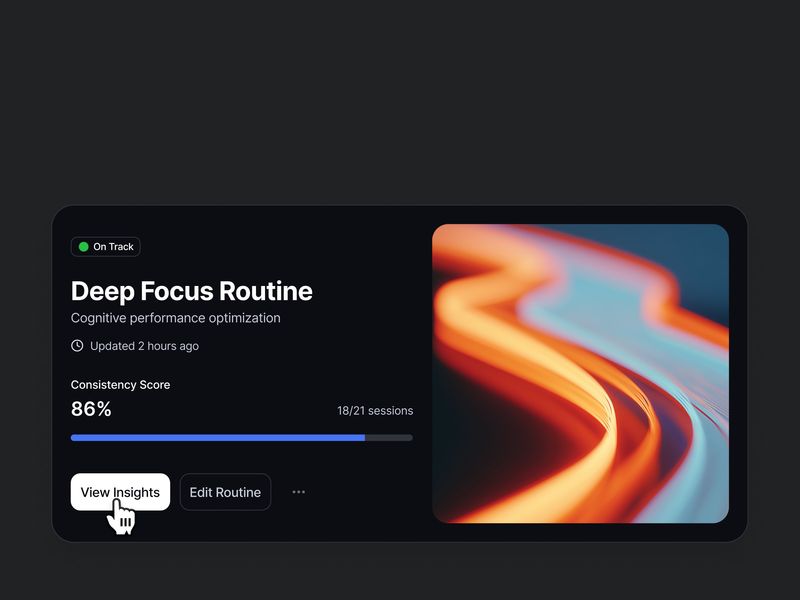Click the On Track status badge
Image resolution: width=800 pixels, height=600 pixels.
click(105, 246)
